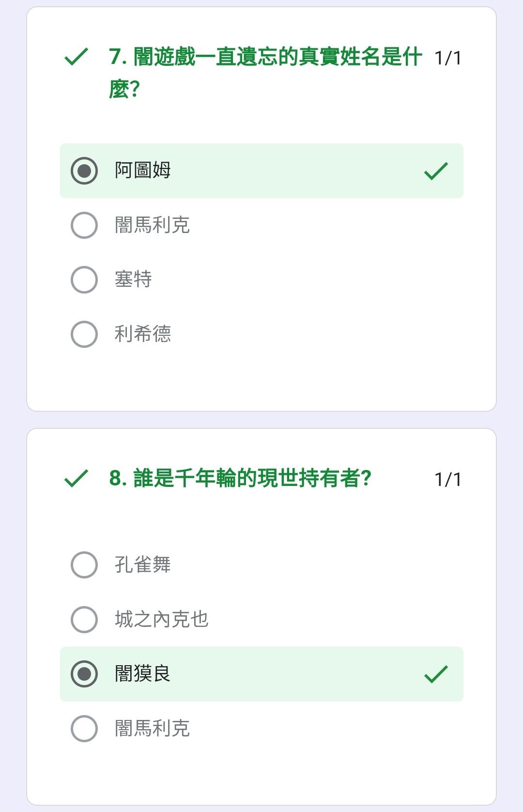Click the 闇獏良 answer label text
The height and width of the screenshot is (812, 523).
(x=143, y=674)
